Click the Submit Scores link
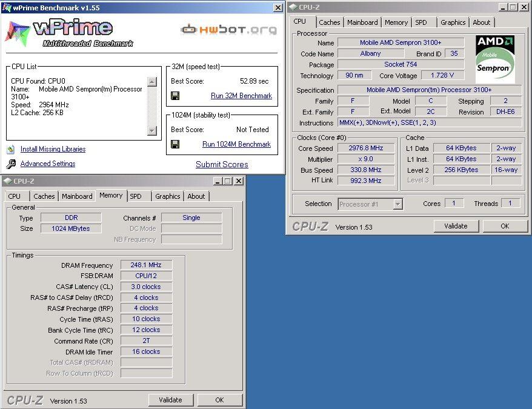The image size is (532, 409). click(x=222, y=164)
